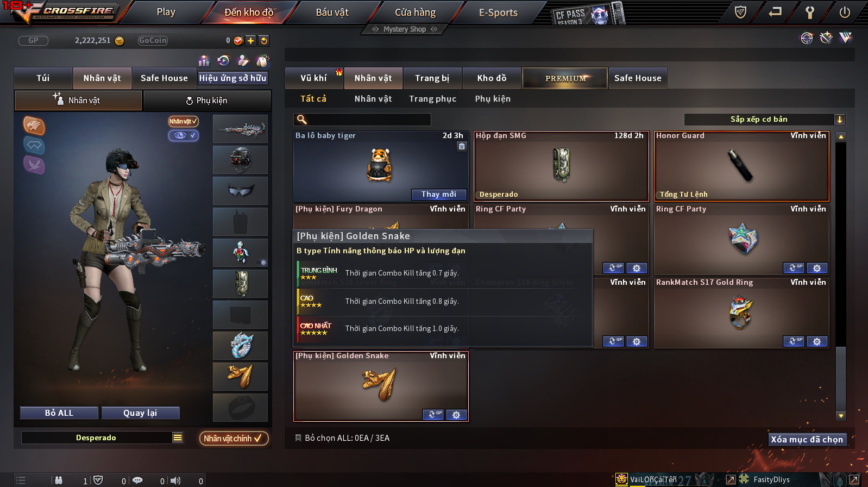Select the orange eagle preset icon
Image resolution: width=868 pixels, height=487 pixels.
34,126
